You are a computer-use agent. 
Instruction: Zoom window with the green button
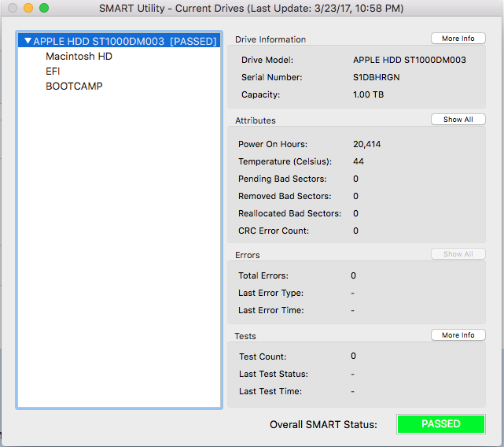click(44, 8)
